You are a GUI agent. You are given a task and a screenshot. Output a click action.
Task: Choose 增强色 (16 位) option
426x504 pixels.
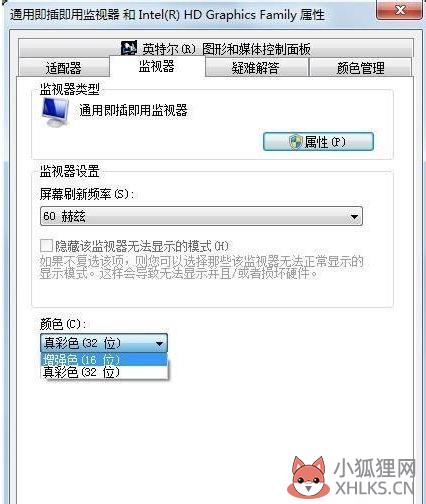tap(104, 359)
